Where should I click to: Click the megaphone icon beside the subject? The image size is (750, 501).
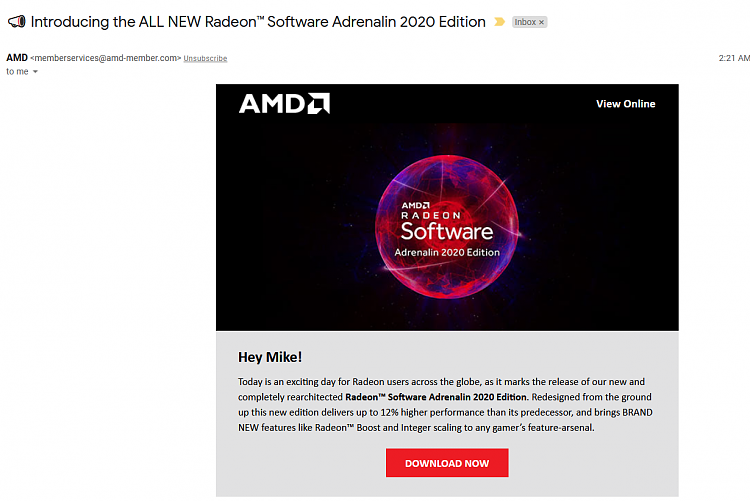pyautogui.click(x=16, y=22)
